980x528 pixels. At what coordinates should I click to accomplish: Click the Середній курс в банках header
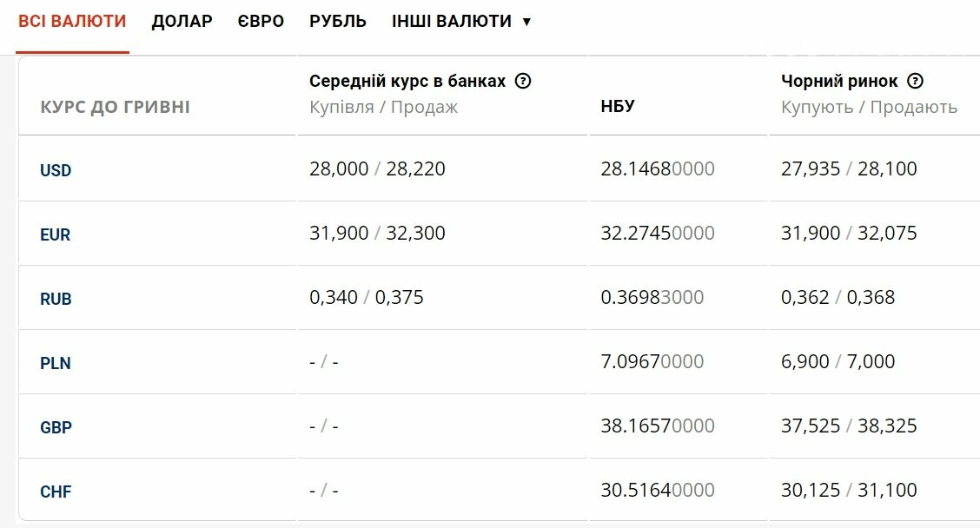407,82
